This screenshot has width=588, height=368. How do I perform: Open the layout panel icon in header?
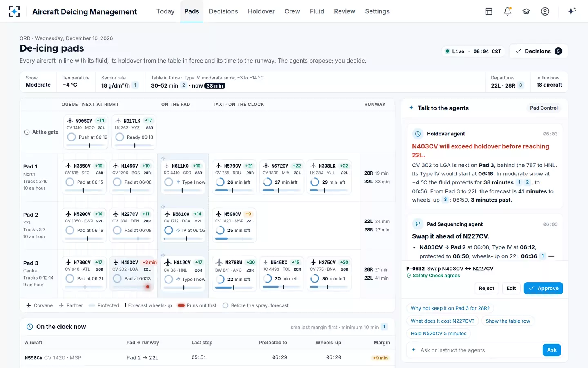(x=489, y=11)
